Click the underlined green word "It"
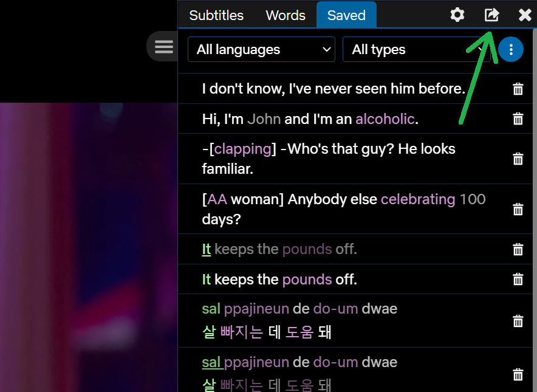 [x=207, y=249]
